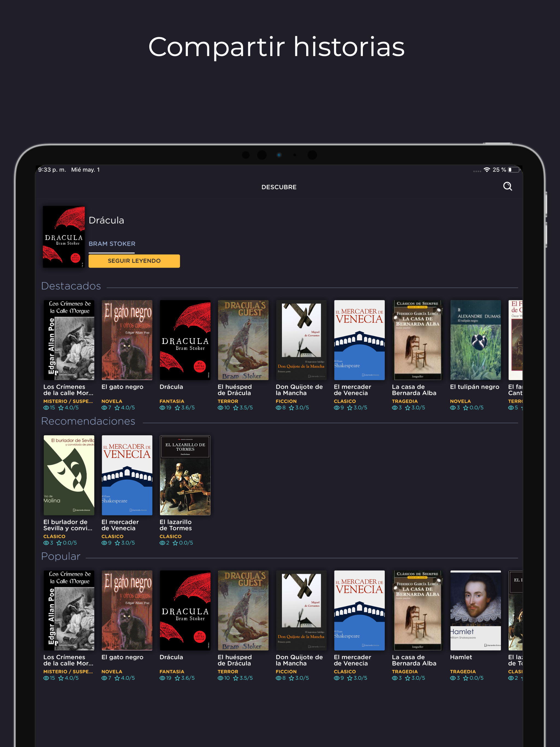The height and width of the screenshot is (747, 560).
Task: Click 'FANTASIA' genre label in Destacados
Action: [172, 401]
